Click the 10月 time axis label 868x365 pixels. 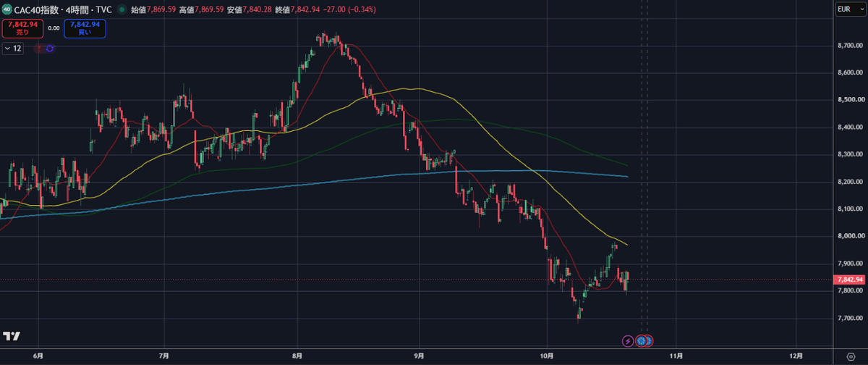coord(547,356)
